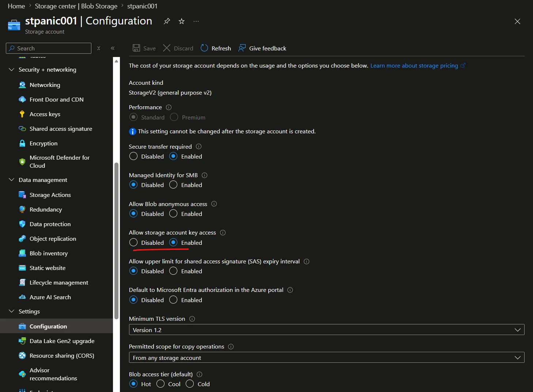
Task: Set Managed Identity for SMB to Enabled
Action: (173, 185)
